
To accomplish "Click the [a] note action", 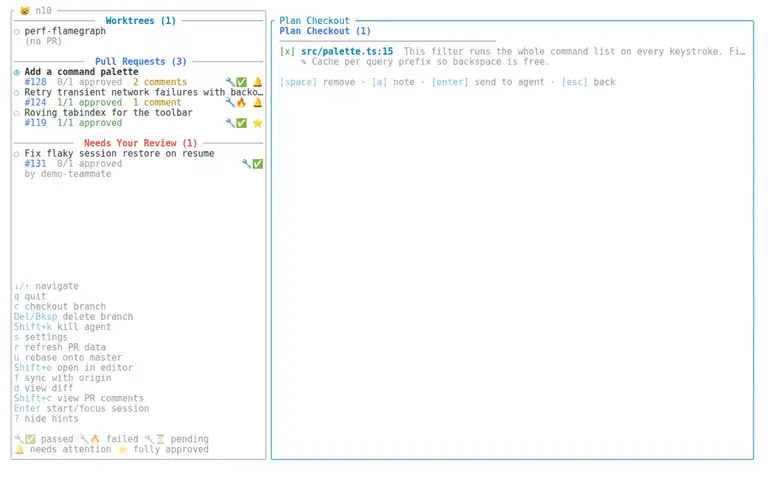I will [393, 82].
